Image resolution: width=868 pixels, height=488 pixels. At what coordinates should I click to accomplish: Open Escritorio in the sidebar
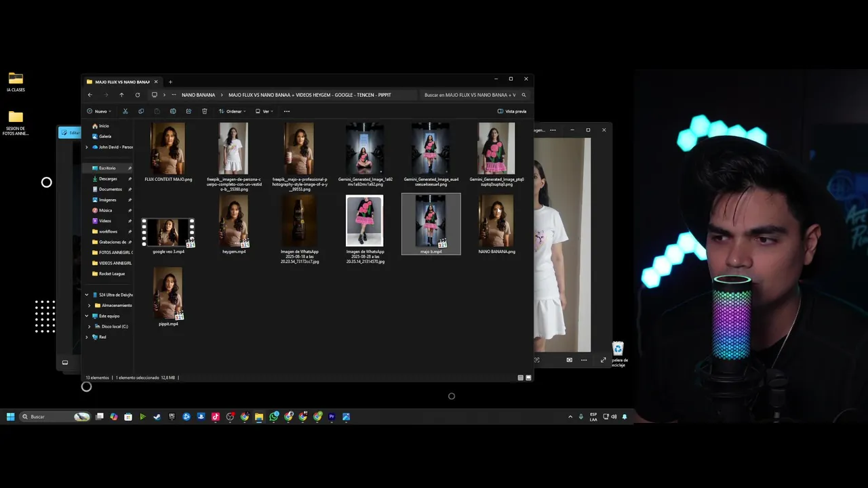[107, 168]
